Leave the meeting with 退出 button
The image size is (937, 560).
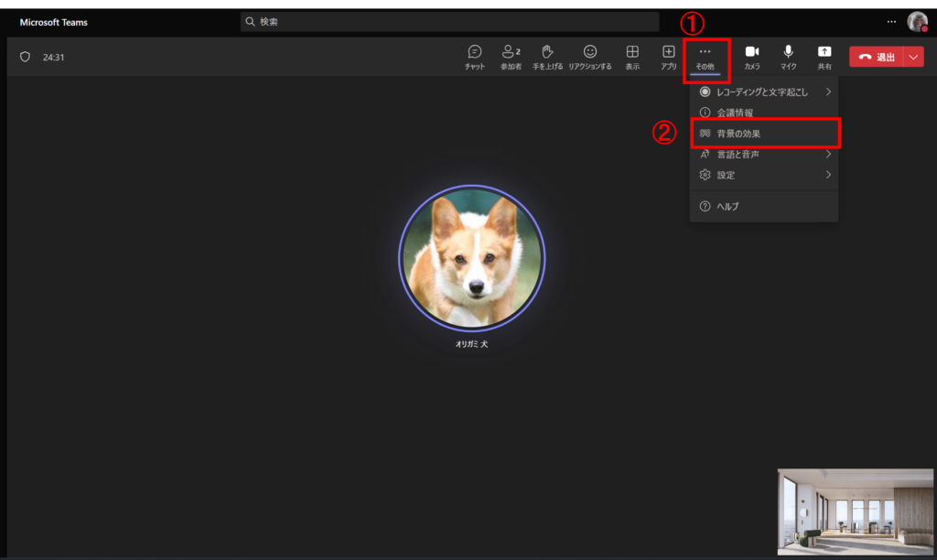876,57
